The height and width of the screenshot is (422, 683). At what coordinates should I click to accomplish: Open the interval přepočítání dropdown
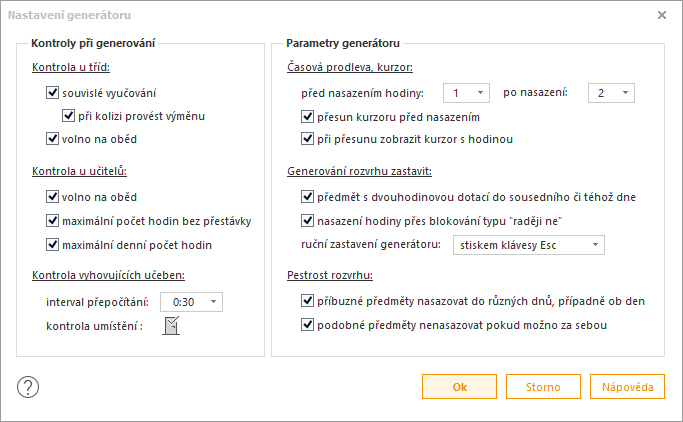(191, 302)
